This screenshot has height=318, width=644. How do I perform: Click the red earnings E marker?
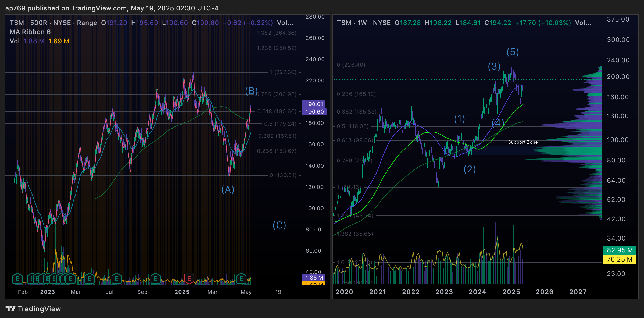click(x=189, y=278)
